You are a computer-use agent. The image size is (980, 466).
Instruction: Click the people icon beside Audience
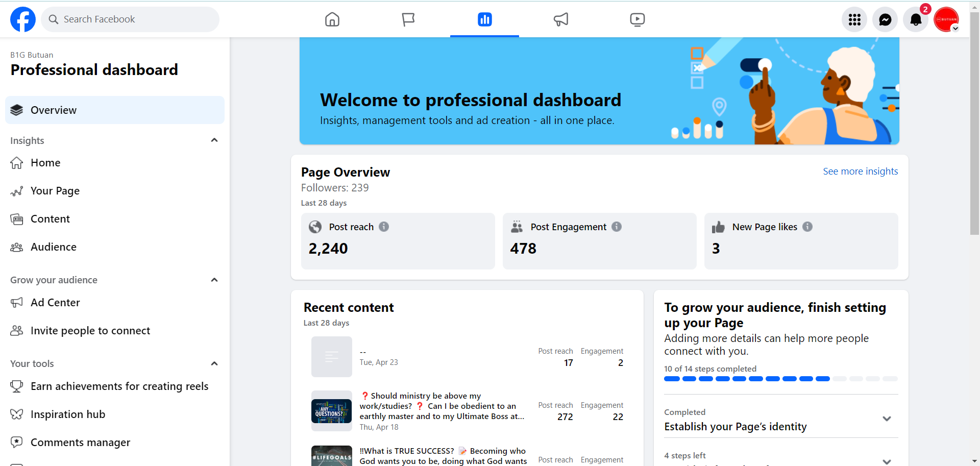pos(17,247)
